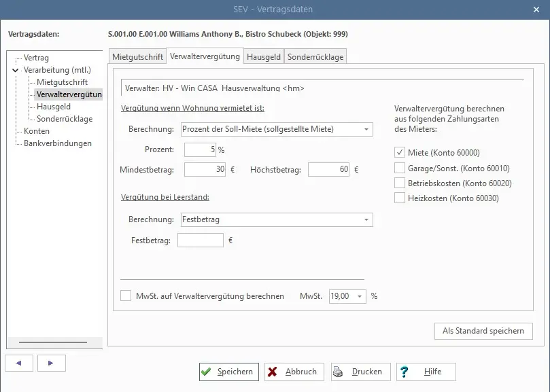Click 'Vergütung wenn Wohnung vermietet ist:' heading

point(192,108)
